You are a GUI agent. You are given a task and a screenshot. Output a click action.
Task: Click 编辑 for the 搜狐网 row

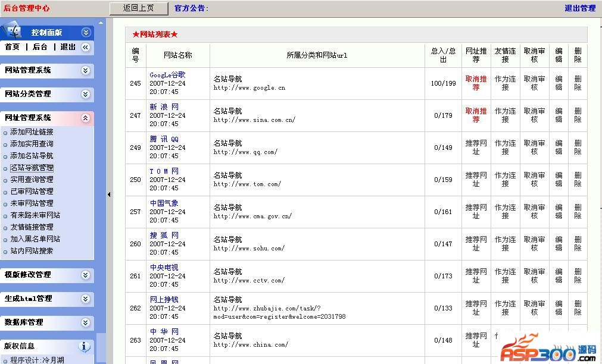pyautogui.click(x=559, y=244)
